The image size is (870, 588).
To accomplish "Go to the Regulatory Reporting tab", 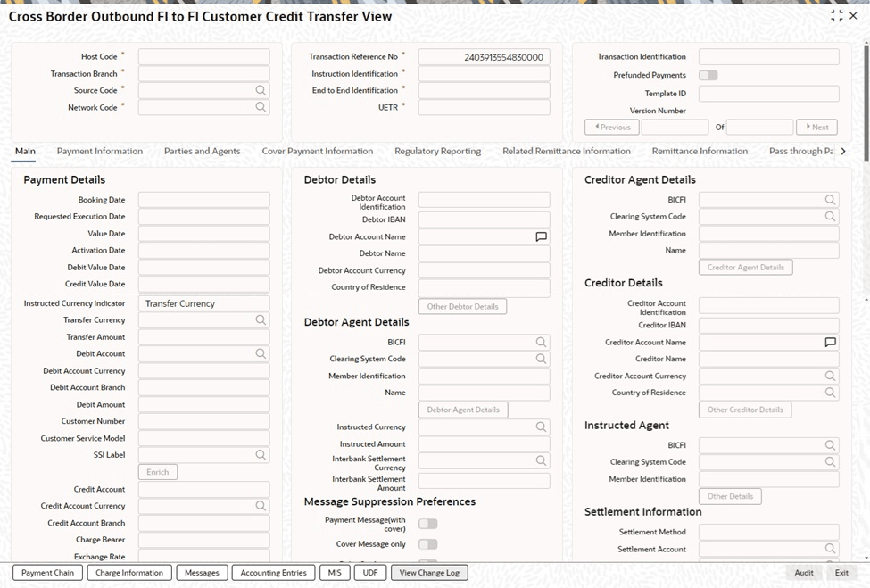I will (x=438, y=151).
